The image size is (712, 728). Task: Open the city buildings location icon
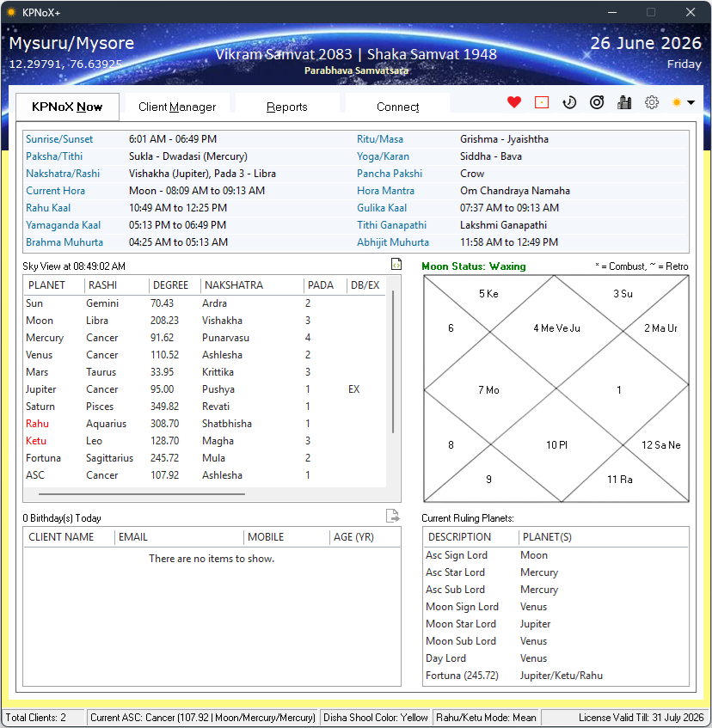(x=624, y=102)
